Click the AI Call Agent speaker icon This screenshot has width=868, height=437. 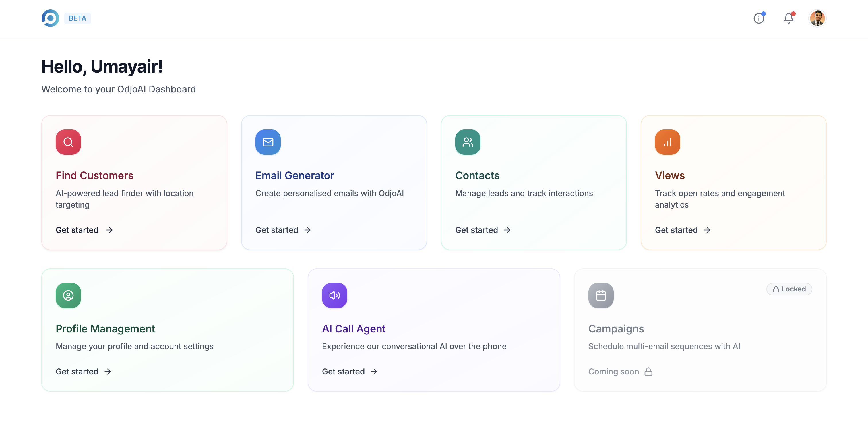pos(334,295)
